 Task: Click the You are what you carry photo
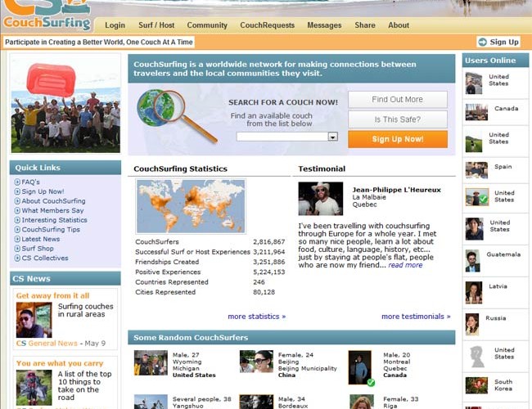(34, 388)
